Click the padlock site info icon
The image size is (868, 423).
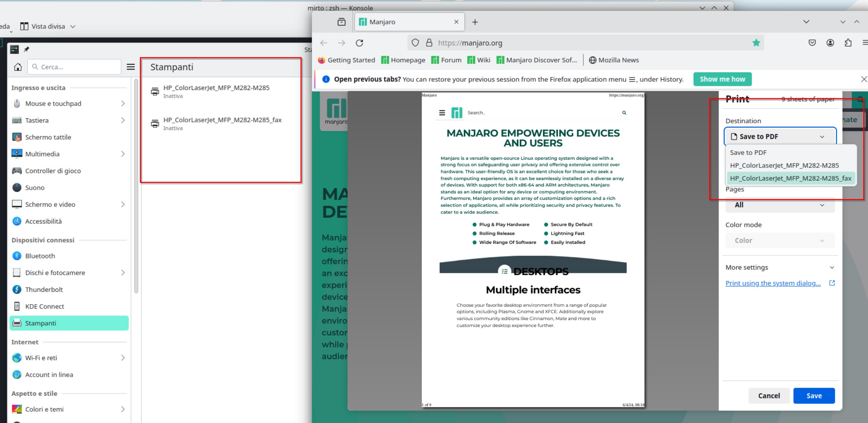(429, 43)
